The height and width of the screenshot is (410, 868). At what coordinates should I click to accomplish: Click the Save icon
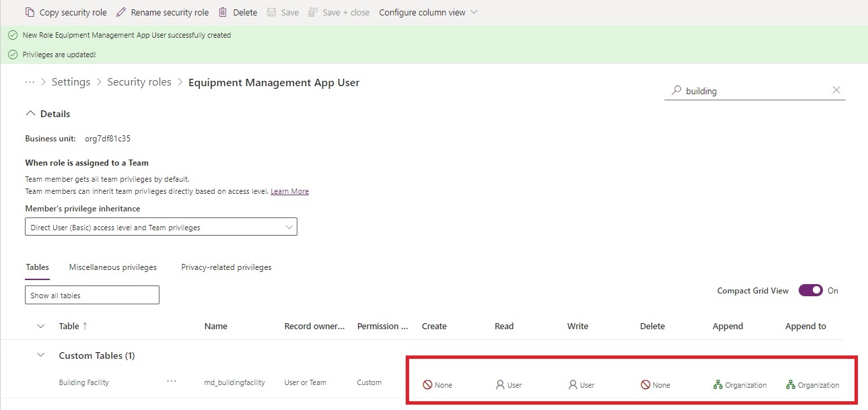pyautogui.click(x=273, y=11)
